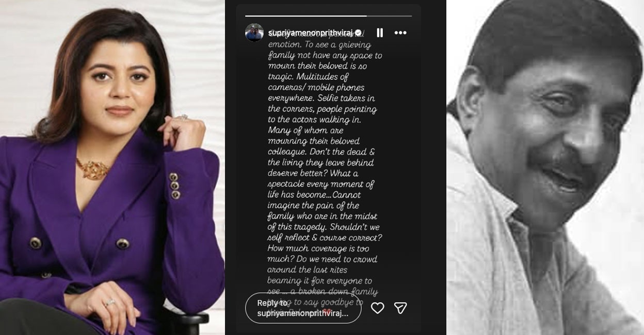Click the supriyamenonprithviraj username link
This screenshot has width=644, height=335.
pyautogui.click(x=310, y=32)
